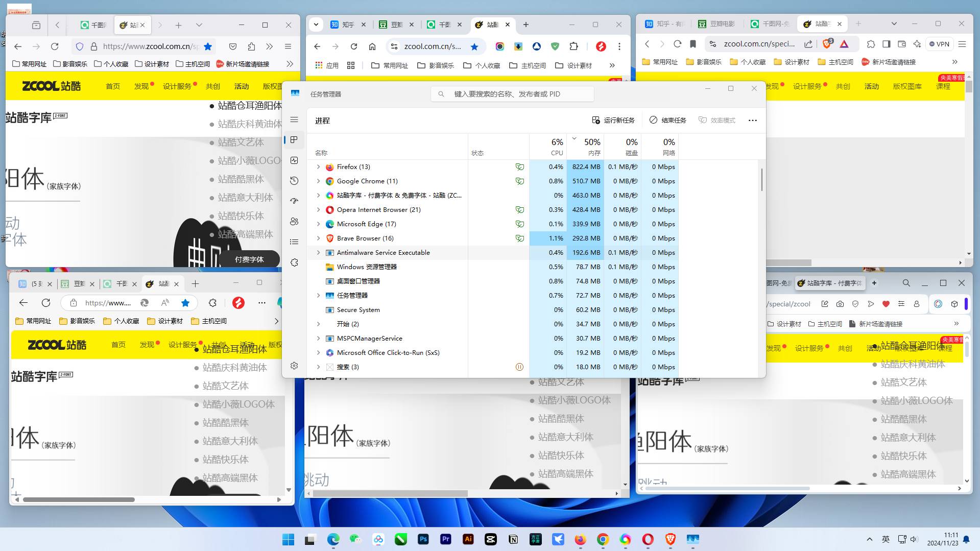Click share icon in Brave address bar

(808, 44)
